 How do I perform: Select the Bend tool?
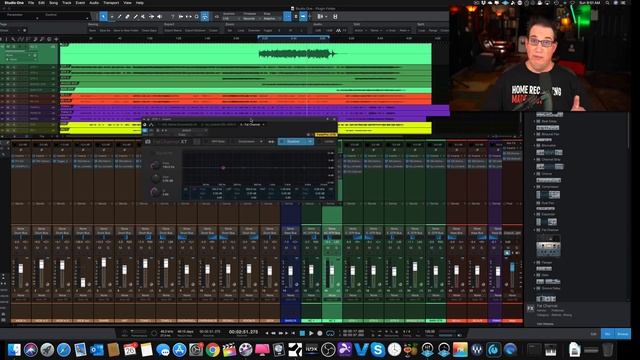tap(151, 17)
